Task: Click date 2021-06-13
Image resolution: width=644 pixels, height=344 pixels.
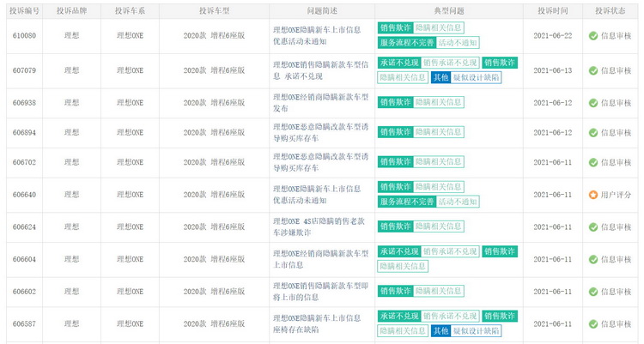Action: tap(553, 70)
